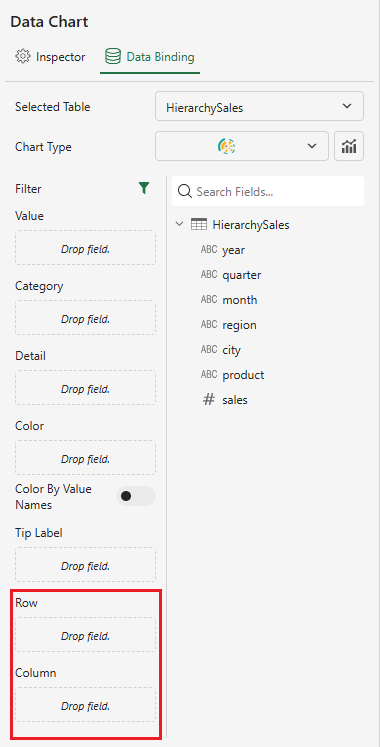Click the chart icon button beside Chart Type
Viewport: 380px width, 747px height.
point(349,146)
